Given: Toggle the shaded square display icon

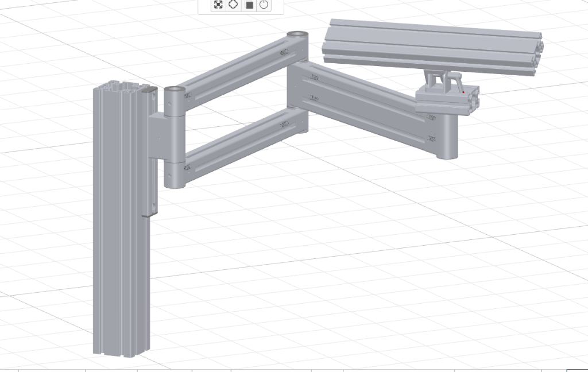Looking at the screenshot, I should pos(249,5).
